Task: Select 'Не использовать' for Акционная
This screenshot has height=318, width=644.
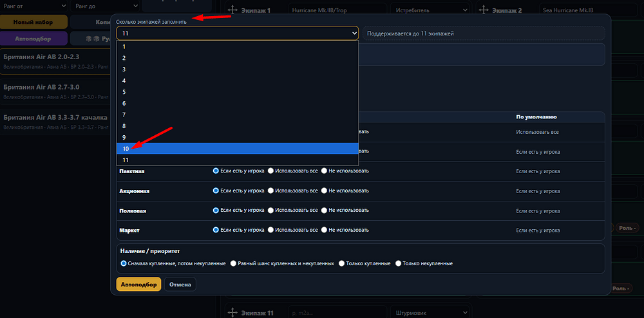Action: 324,191
